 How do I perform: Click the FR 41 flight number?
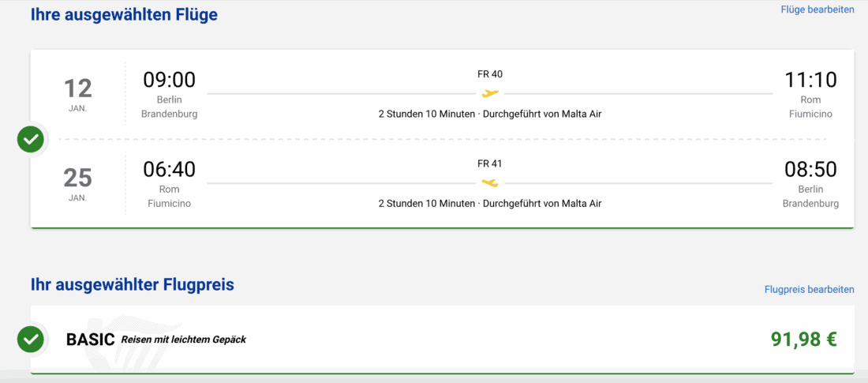click(490, 164)
